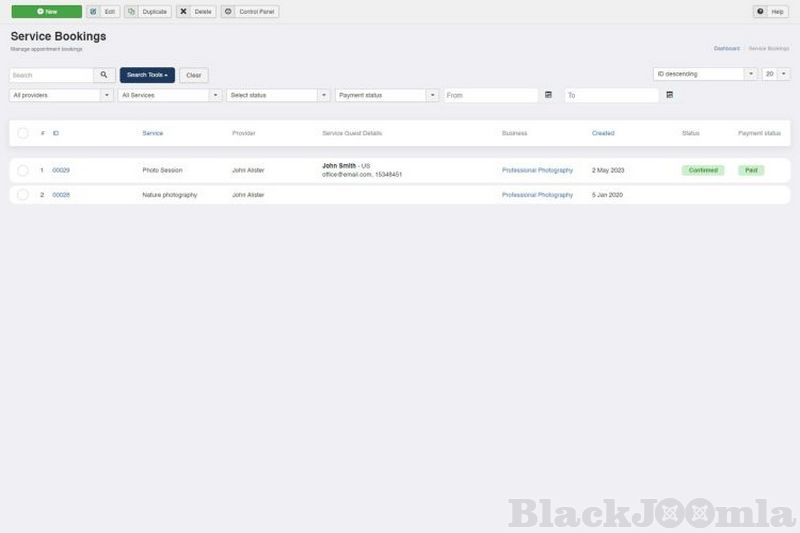Click the Edit toolbar button
This screenshot has height=533, width=800.
pyautogui.click(x=101, y=11)
